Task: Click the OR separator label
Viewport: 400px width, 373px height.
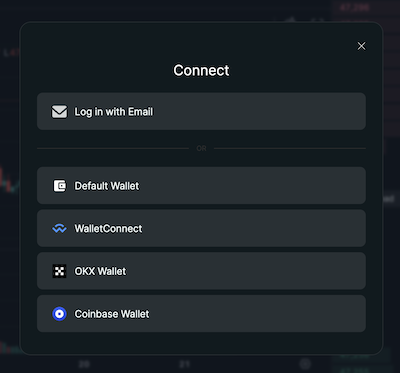Action: point(201,148)
